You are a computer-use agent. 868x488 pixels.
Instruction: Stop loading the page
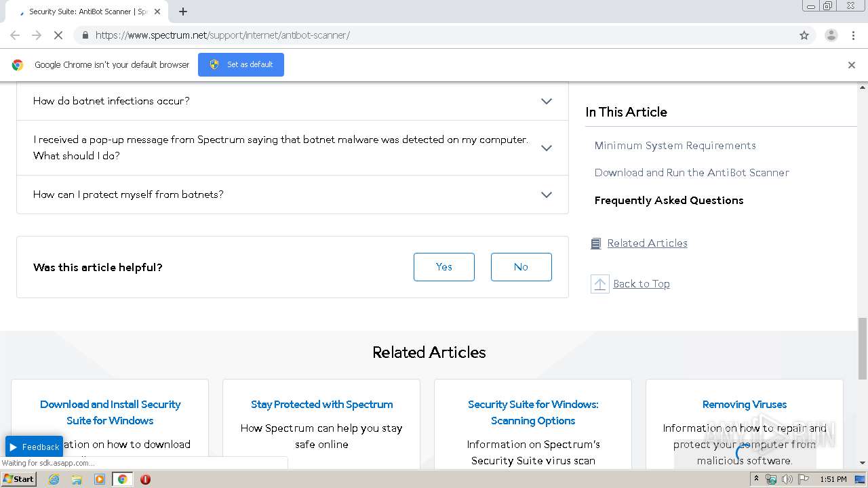(x=58, y=35)
